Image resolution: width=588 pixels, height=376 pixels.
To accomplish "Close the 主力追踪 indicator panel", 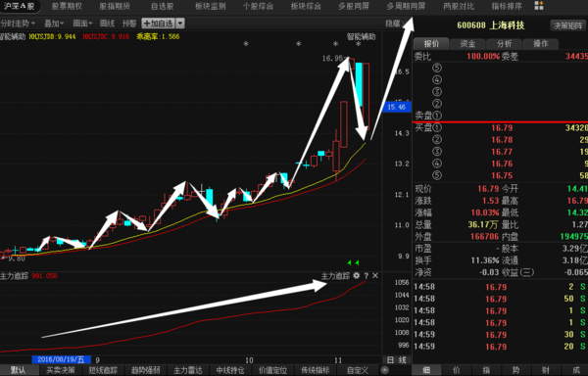I will click(375, 276).
